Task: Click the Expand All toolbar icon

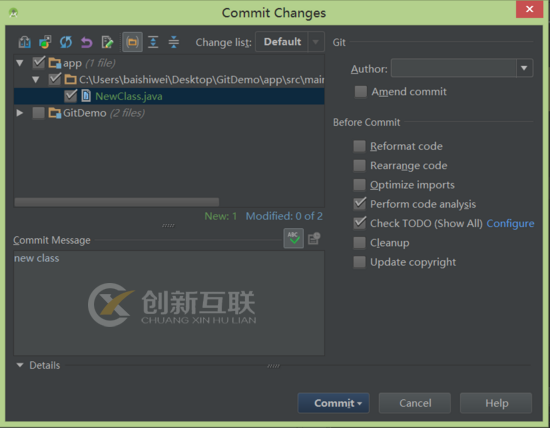Action: coord(153,42)
